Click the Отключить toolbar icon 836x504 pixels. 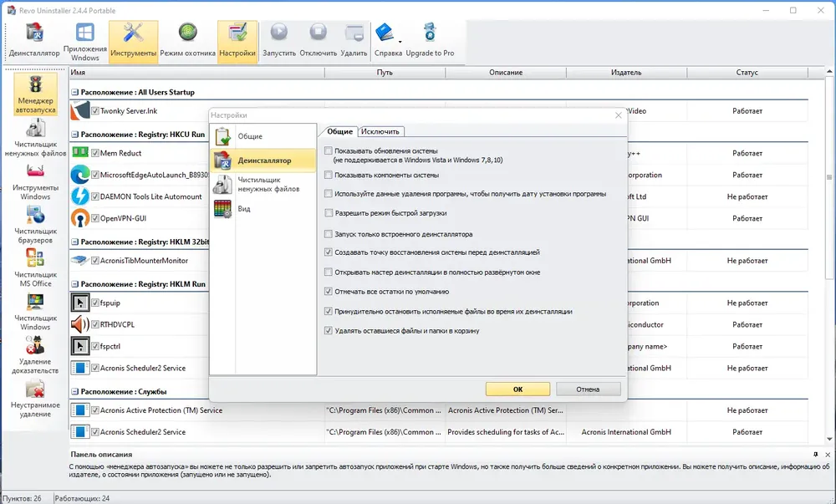[x=319, y=42]
